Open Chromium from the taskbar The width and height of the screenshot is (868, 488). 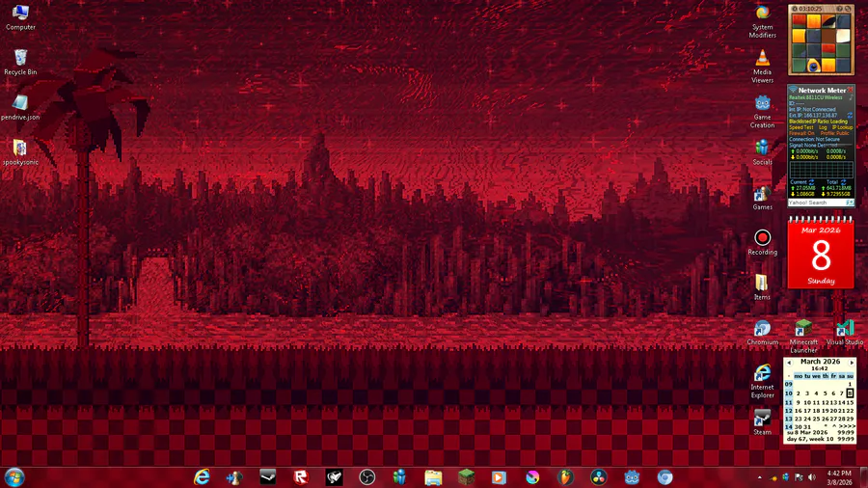[665, 477]
